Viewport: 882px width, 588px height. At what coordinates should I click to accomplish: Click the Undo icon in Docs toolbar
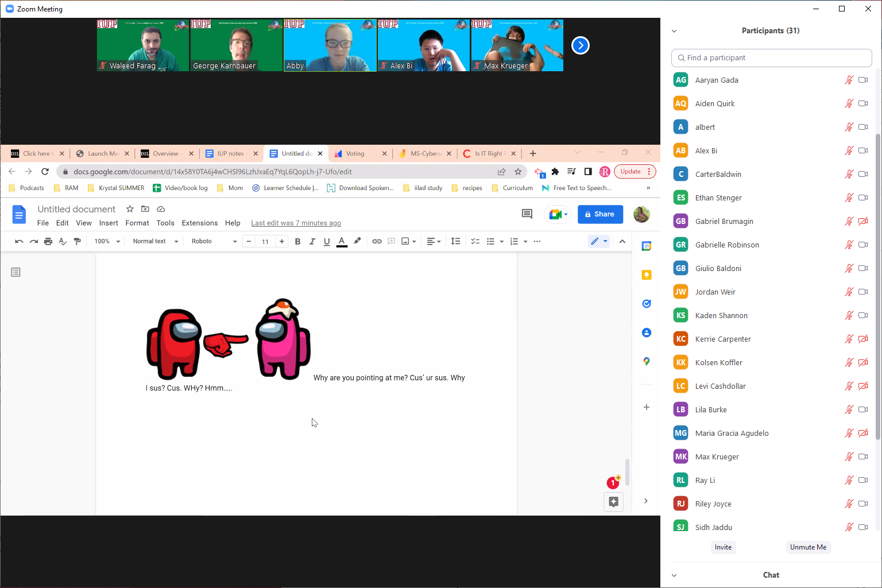(x=19, y=242)
